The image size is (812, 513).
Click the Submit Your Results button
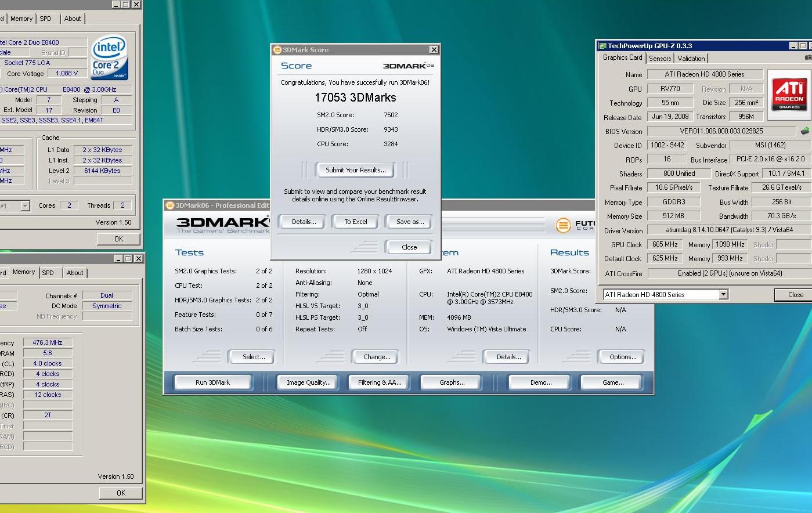click(355, 170)
